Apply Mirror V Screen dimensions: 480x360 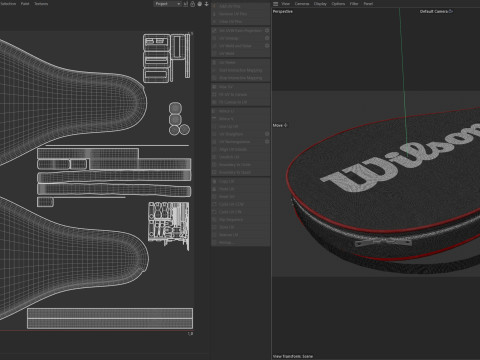pyautogui.click(x=240, y=119)
